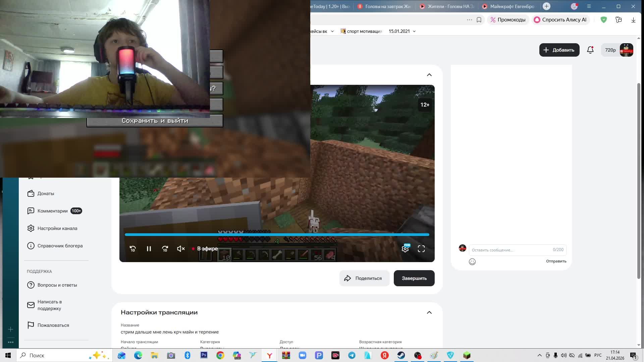Open the notifications bell
Screen dimensions: 644x362
pyautogui.click(x=590, y=50)
